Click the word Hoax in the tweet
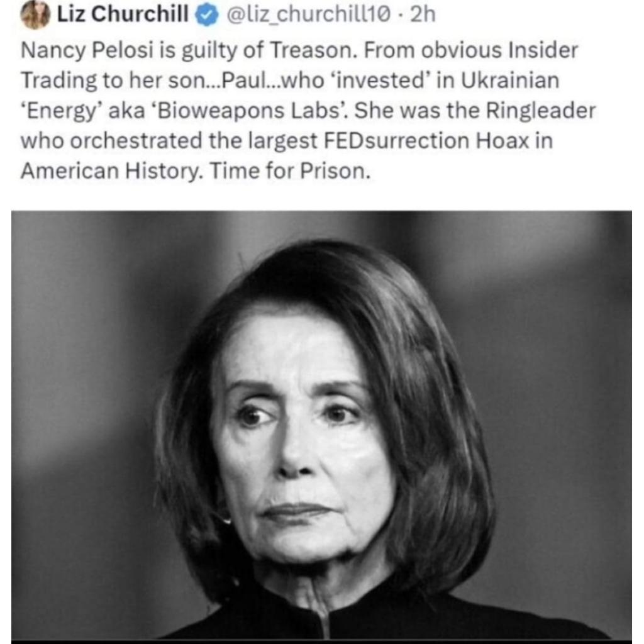The height and width of the screenshot is (644, 644). pos(502,141)
